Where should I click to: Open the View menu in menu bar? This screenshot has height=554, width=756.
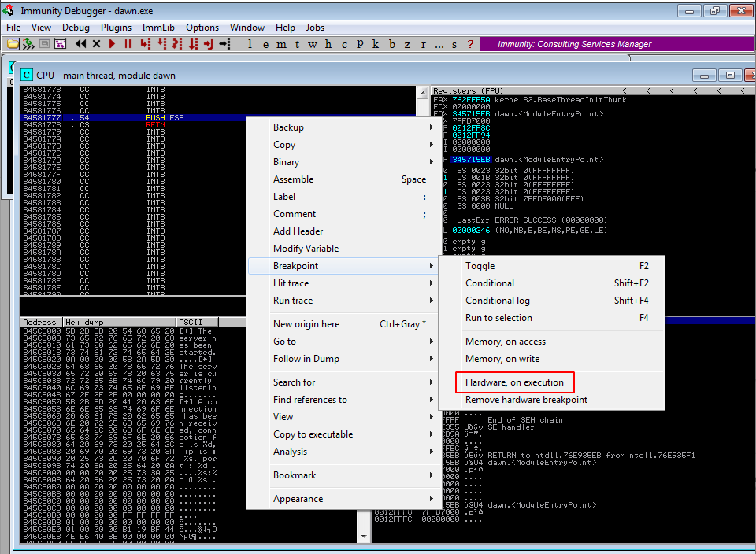41,28
